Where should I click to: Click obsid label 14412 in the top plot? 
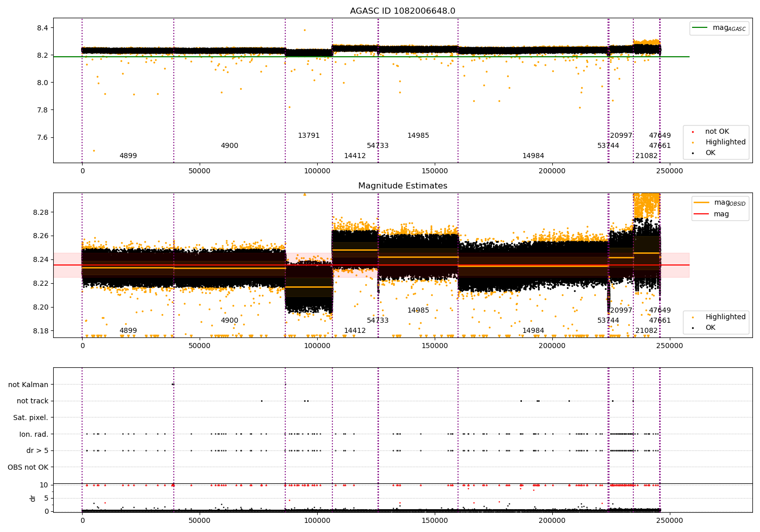[x=355, y=156]
